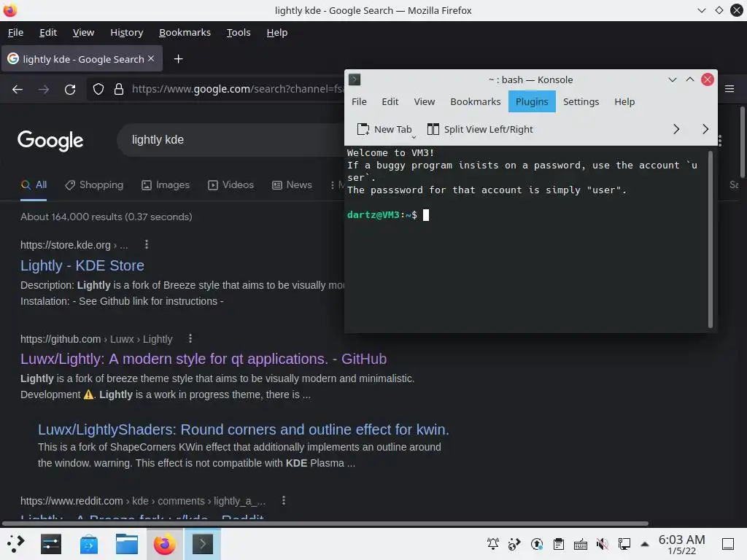Open Konsole File menu
Screen dimensions: 747x560
coord(359,102)
